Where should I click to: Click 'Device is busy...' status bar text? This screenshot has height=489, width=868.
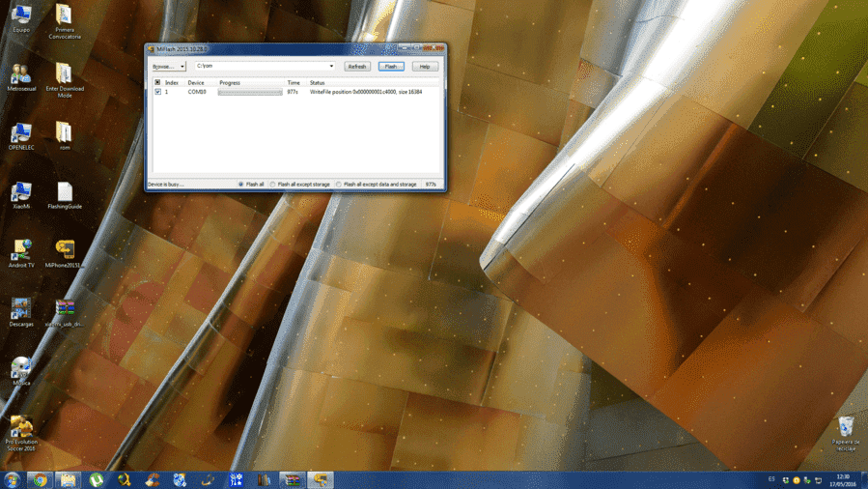point(165,185)
